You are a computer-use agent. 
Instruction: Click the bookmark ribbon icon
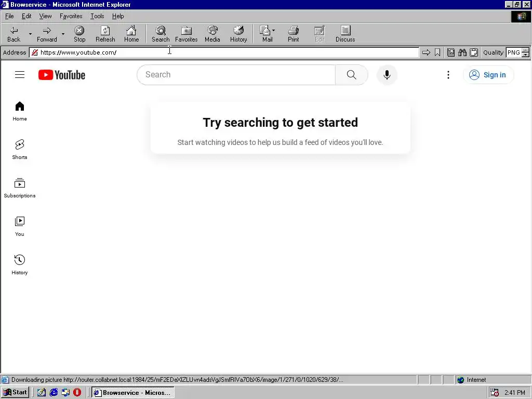click(437, 52)
